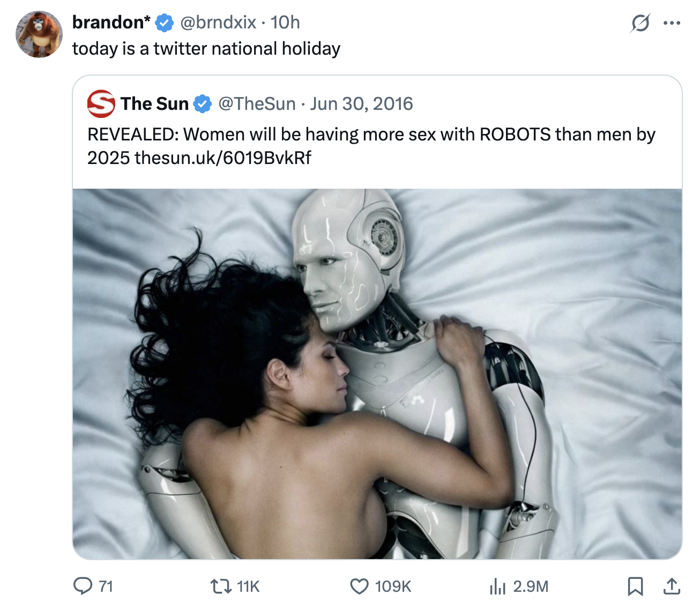700x610 pixels.
Task: Open the brandon* display name
Action: (x=111, y=23)
